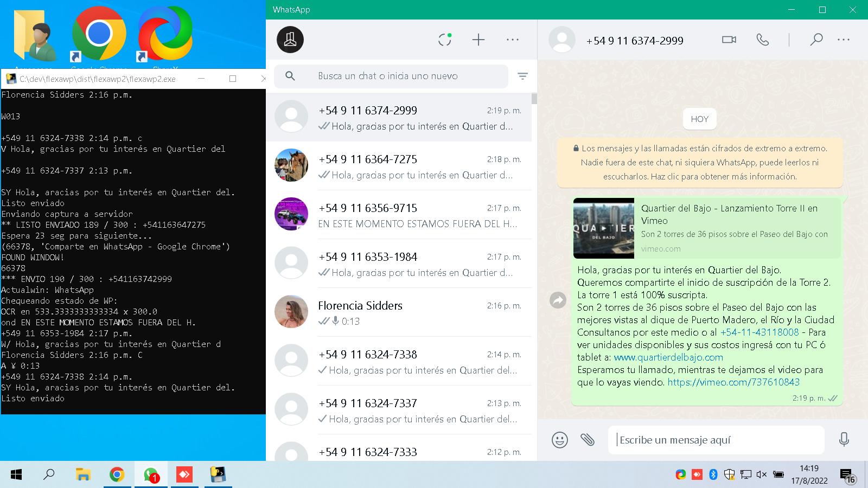Open the Windows Security tray icon
This screenshot has width=868, height=488.
click(730, 475)
